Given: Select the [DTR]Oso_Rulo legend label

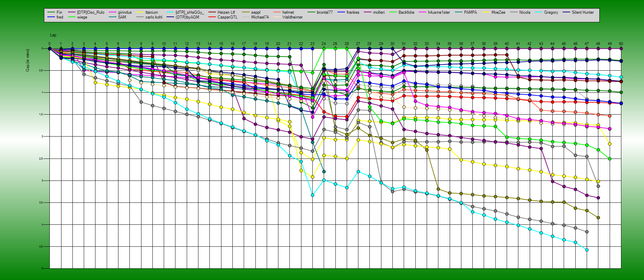Looking at the screenshot, I should point(91,12).
